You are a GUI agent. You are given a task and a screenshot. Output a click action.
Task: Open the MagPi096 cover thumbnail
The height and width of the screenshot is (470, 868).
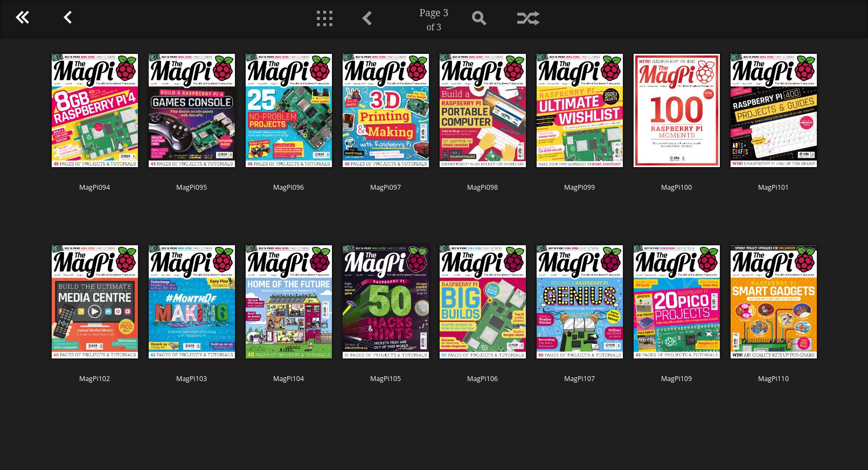pos(289,110)
